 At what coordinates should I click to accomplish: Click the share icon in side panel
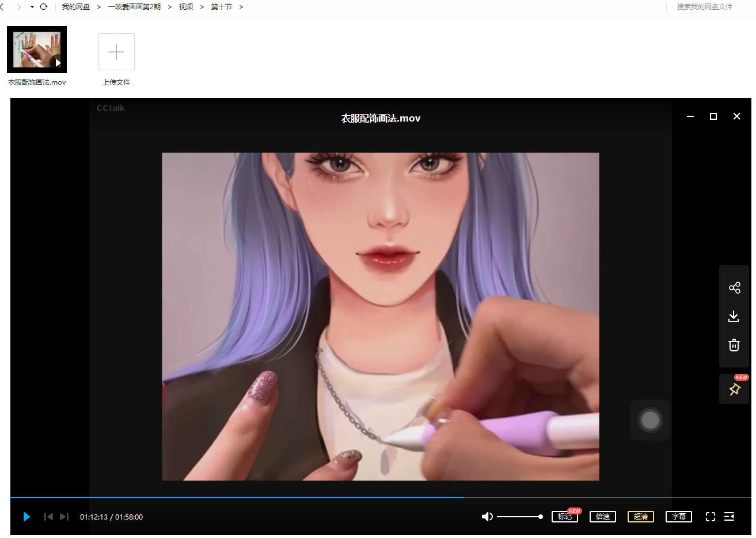tap(734, 287)
